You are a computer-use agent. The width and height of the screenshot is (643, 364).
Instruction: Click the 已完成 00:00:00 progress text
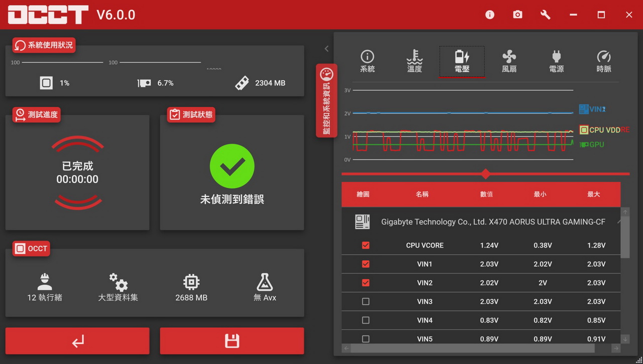click(x=77, y=173)
